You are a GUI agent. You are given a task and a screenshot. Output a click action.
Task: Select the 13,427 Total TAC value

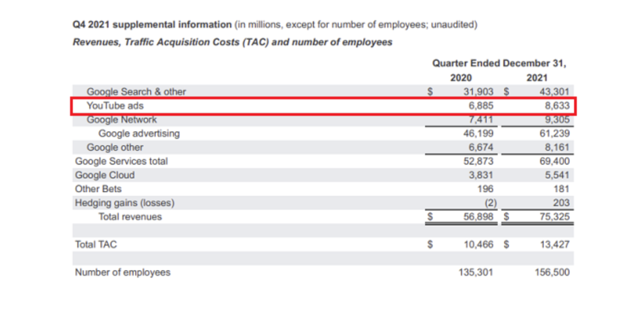[x=554, y=244]
